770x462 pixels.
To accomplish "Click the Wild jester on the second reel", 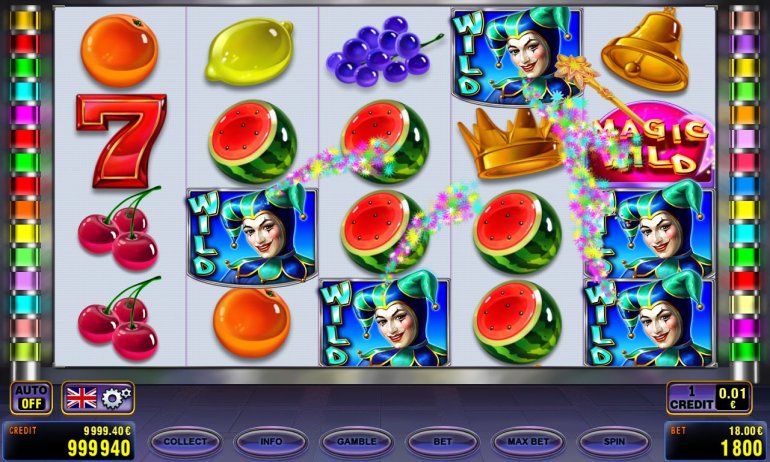I will 251,236.
